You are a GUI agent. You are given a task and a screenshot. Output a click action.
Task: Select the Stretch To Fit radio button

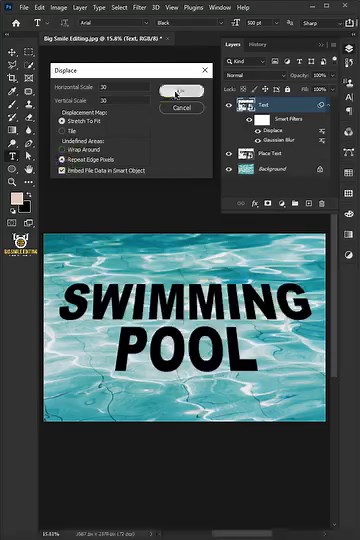[x=62, y=121]
